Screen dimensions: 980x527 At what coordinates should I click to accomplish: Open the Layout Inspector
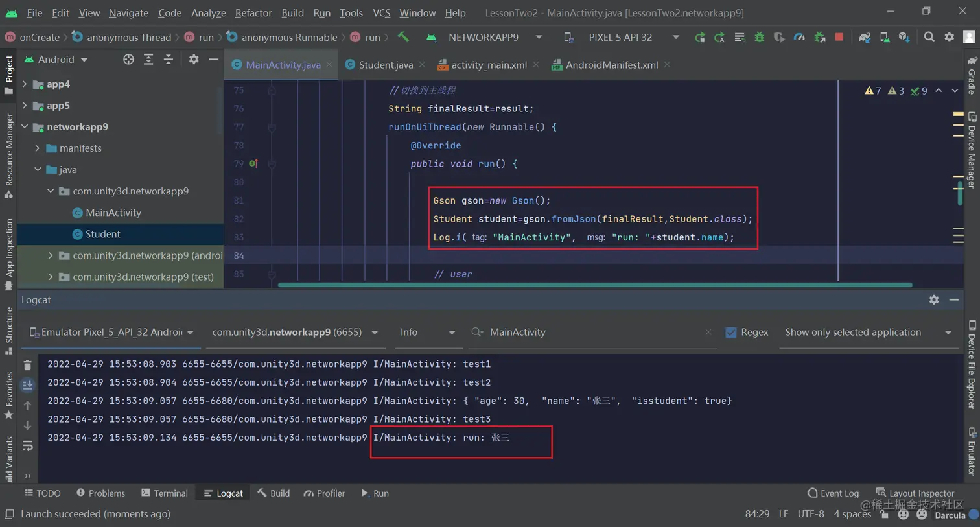(x=915, y=493)
